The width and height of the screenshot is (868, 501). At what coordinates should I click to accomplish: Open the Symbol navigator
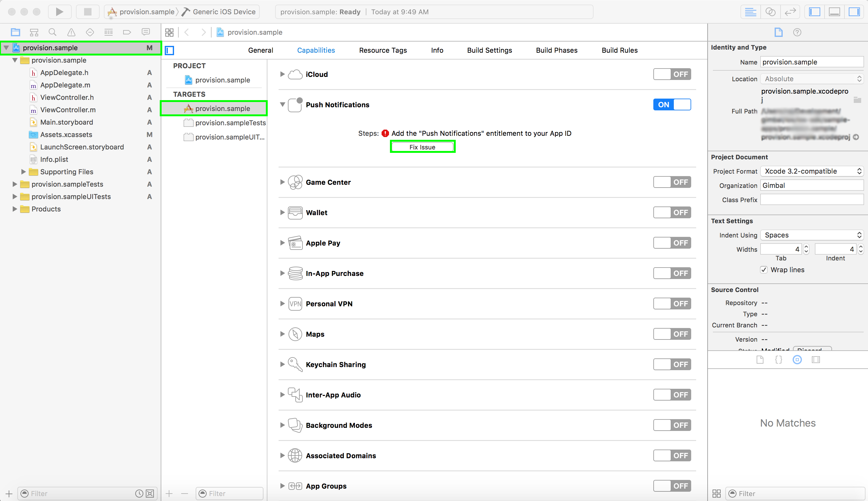[34, 32]
